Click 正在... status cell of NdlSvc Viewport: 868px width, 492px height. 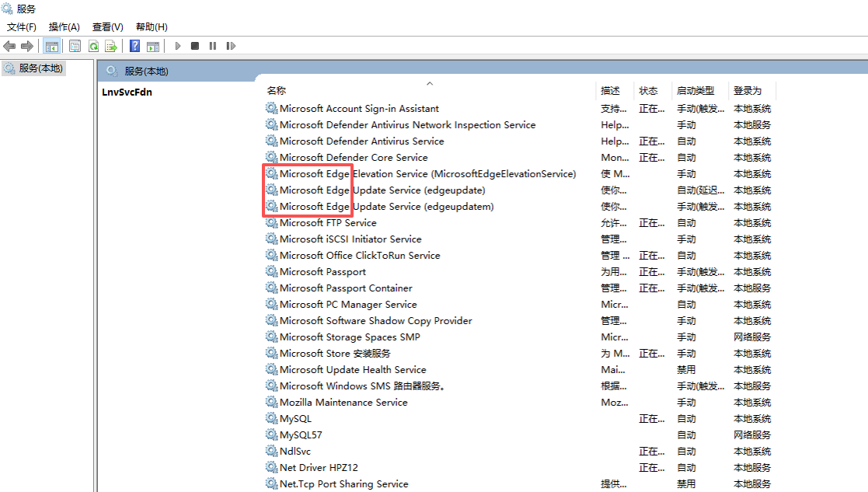651,452
